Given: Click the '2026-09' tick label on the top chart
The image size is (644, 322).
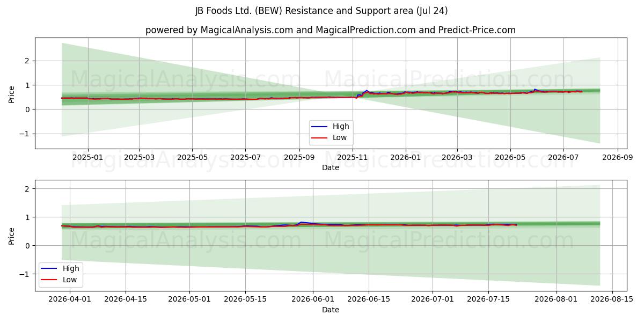Looking at the screenshot, I should point(618,158).
